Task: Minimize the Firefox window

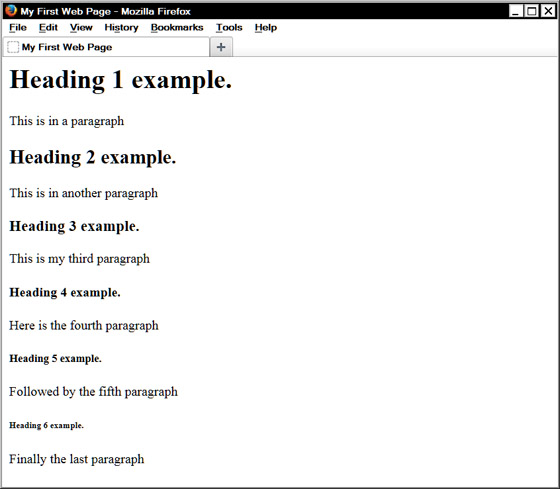Action: tap(515, 11)
